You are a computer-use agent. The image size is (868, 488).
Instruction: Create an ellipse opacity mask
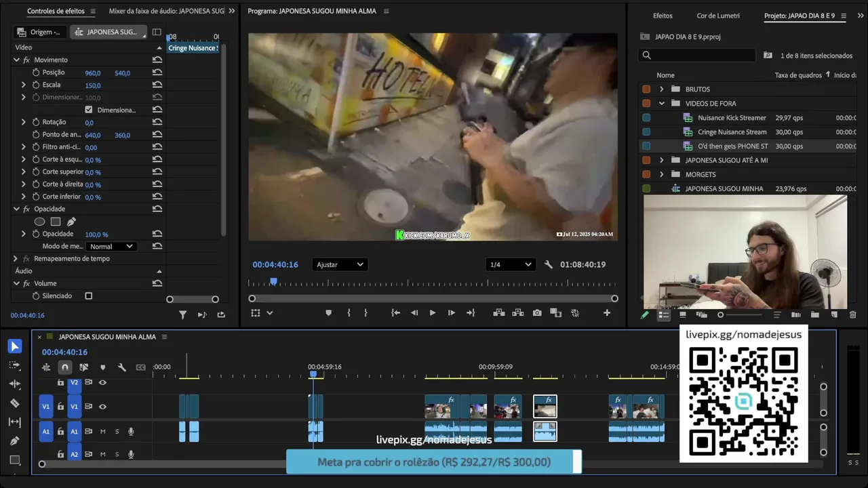(x=39, y=222)
